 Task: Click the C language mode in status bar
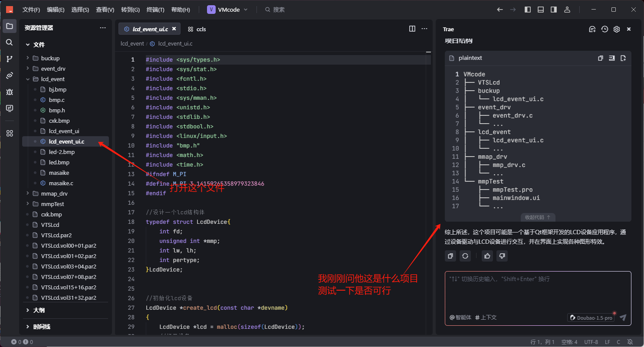(x=618, y=342)
